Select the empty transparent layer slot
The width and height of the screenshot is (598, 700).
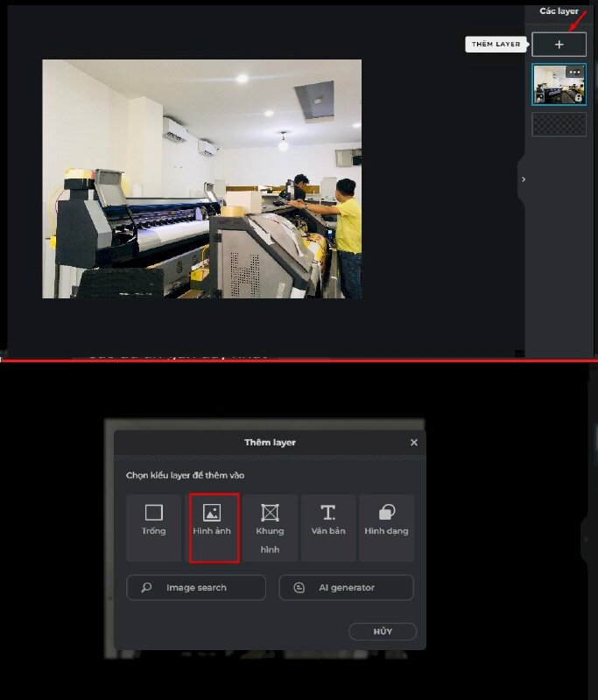pos(559,123)
